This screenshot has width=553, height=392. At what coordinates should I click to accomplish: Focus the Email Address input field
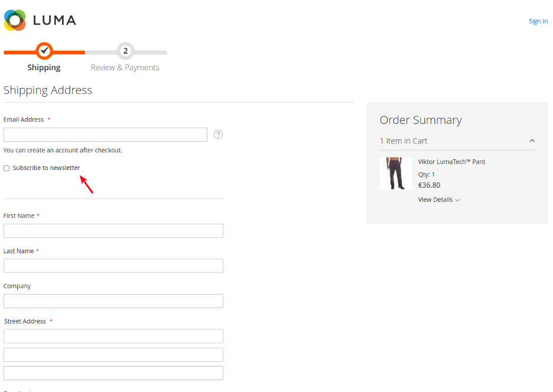(x=105, y=135)
